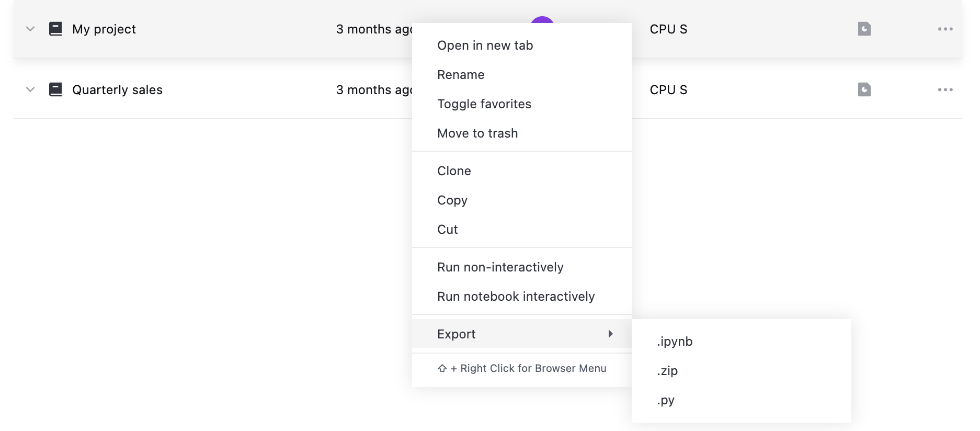
Task: Select Move to trash
Action: coord(477,133)
